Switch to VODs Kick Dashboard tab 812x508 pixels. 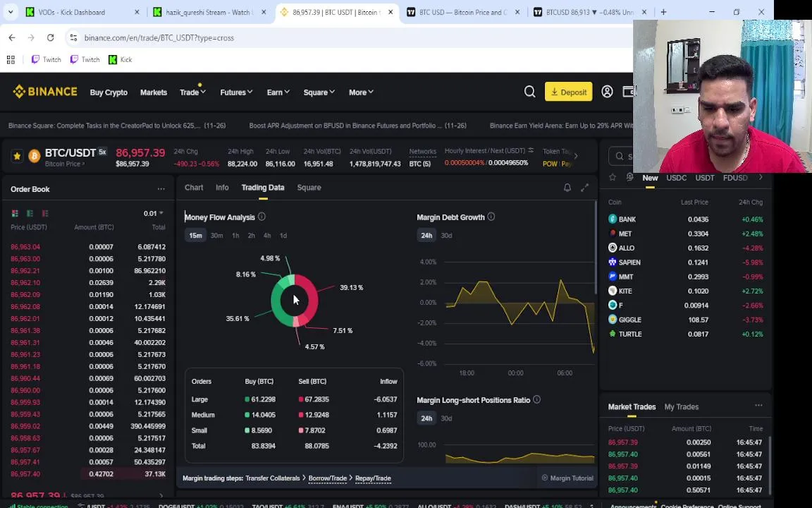pos(82,12)
